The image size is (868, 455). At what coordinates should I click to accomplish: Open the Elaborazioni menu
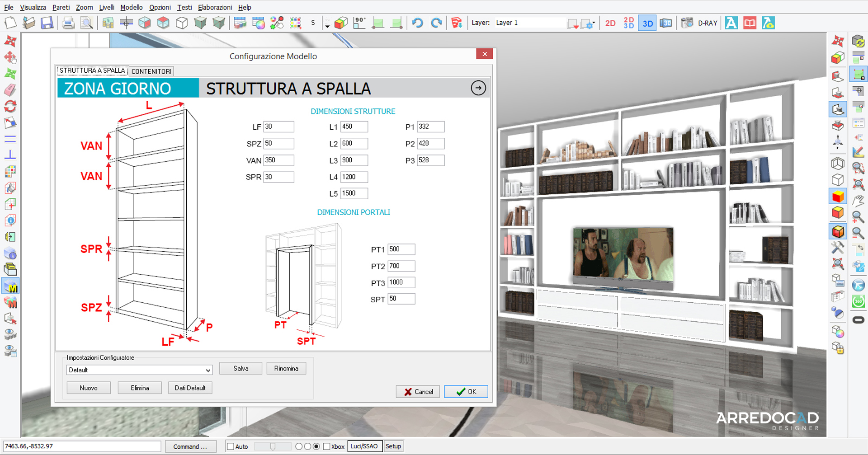215,7
